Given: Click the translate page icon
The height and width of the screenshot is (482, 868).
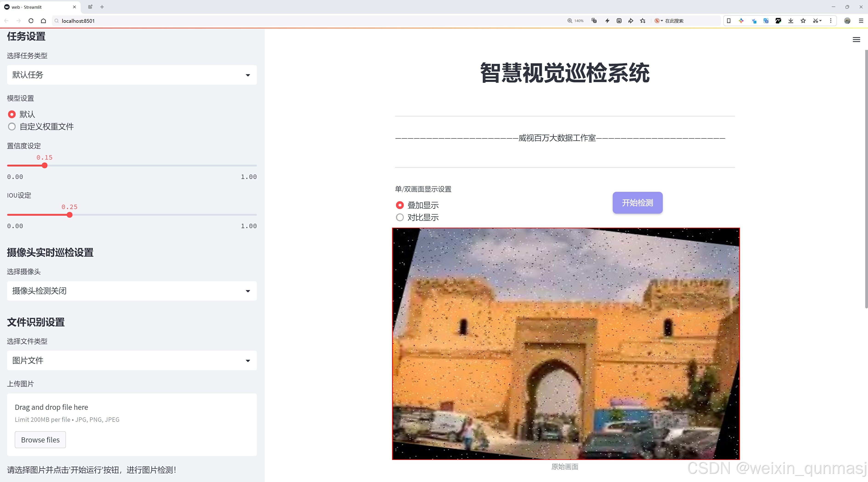Looking at the screenshot, I should click(x=594, y=20).
